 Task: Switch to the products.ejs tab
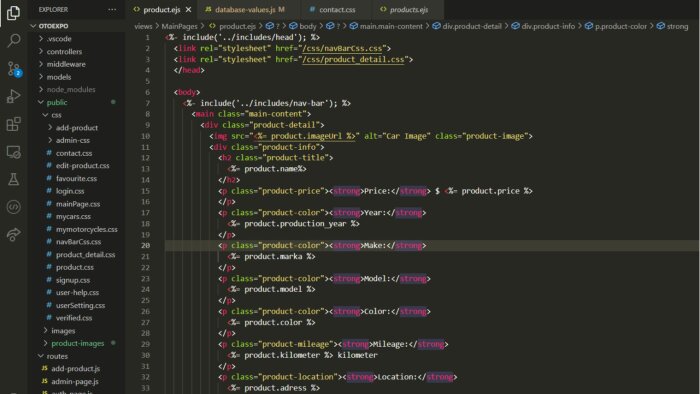[408, 9]
